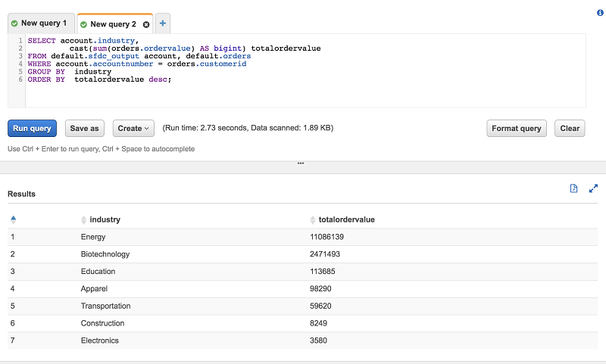Click the value 59620

pos(320,306)
